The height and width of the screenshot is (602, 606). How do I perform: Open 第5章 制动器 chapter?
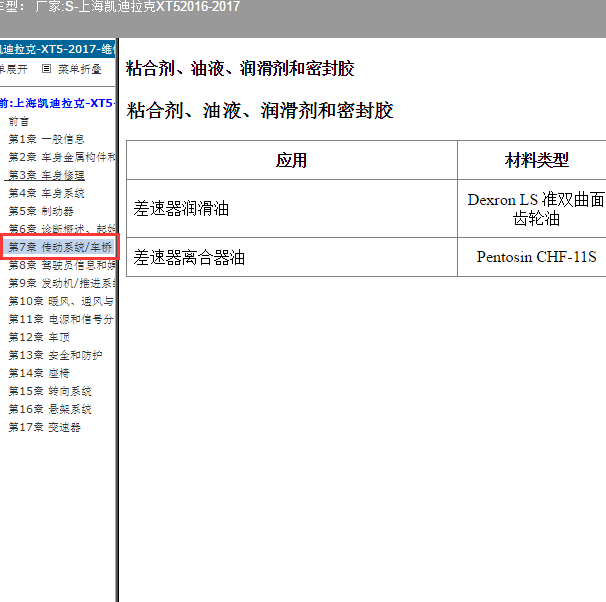41,211
